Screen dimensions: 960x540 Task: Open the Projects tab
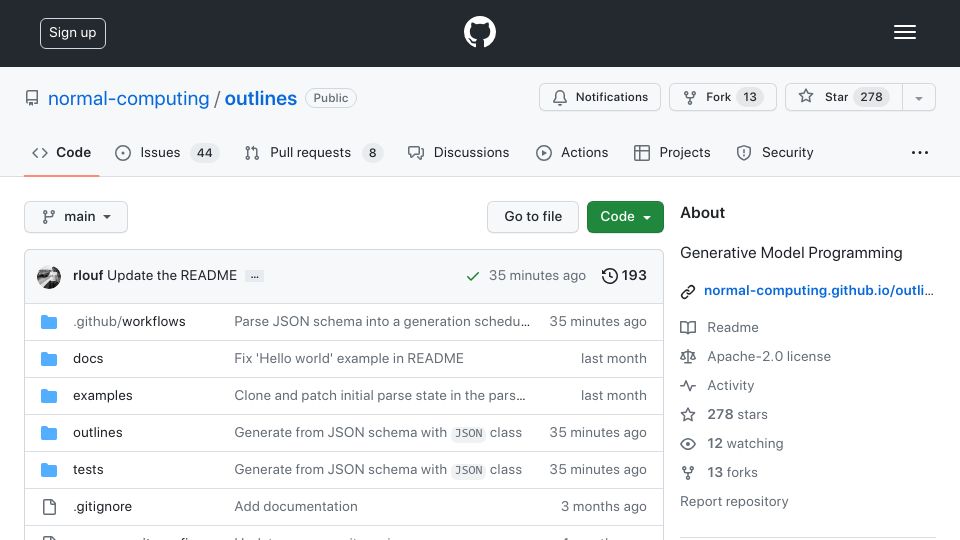click(x=672, y=152)
